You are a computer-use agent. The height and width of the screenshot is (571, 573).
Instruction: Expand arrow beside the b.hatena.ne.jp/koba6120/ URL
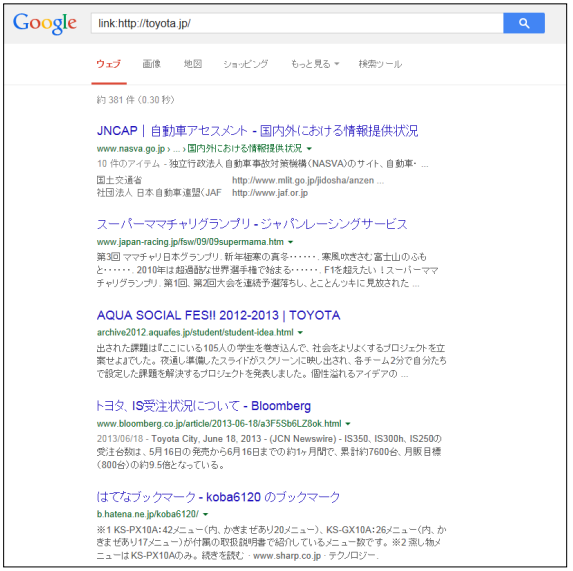205,514
